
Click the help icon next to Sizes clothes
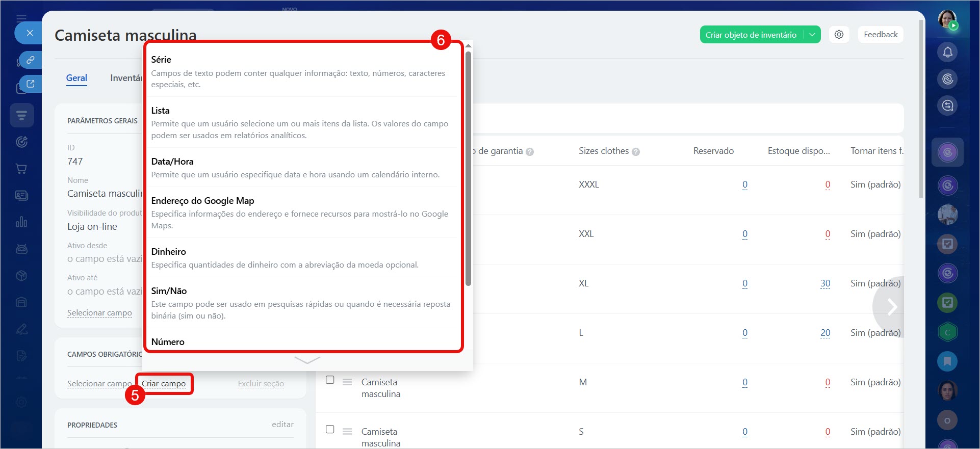click(x=636, y=152)
